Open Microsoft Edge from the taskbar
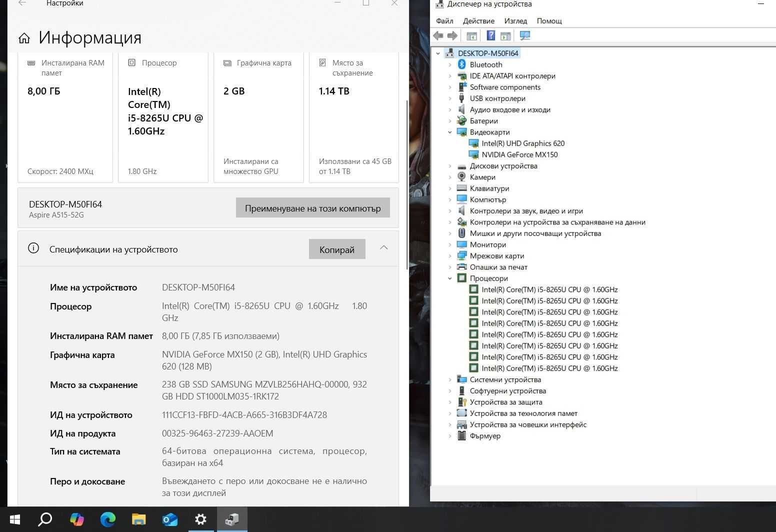Viewport: 776px width, 532px height. click(107, 519)
